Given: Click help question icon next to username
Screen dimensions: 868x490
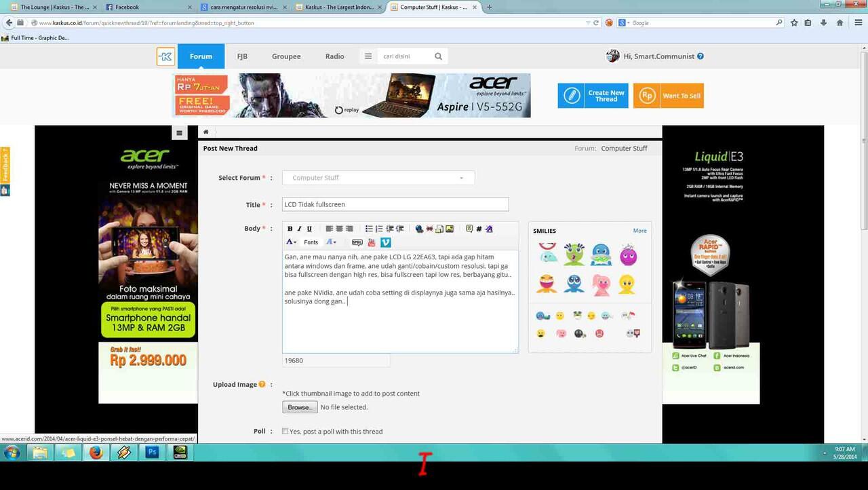Looking at the screenshot, I should tap(701, 56).
